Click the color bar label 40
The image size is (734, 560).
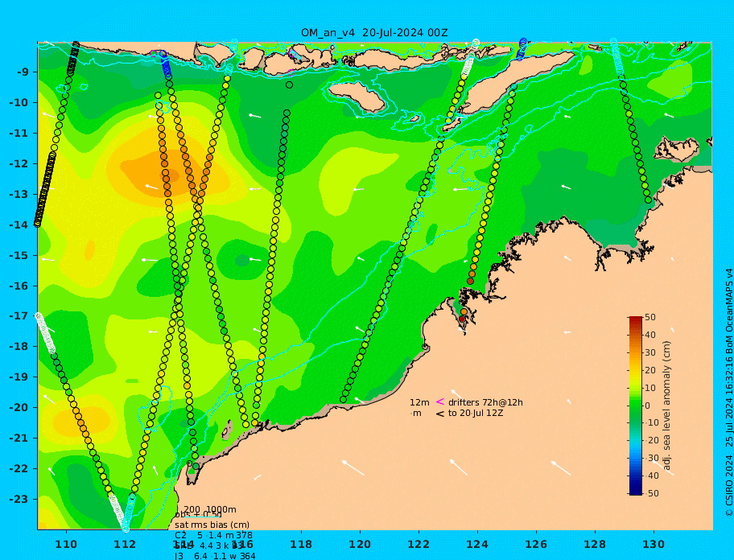click(x=650, y=335)
